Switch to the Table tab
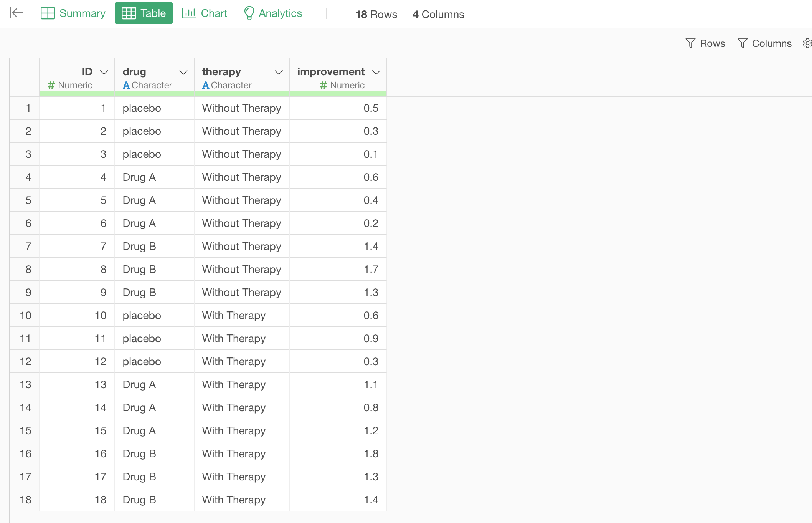 144,13
